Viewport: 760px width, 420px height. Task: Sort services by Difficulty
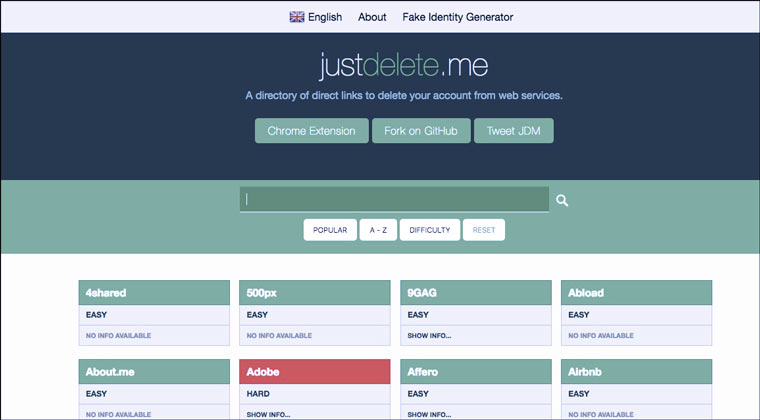pos(429,230)
